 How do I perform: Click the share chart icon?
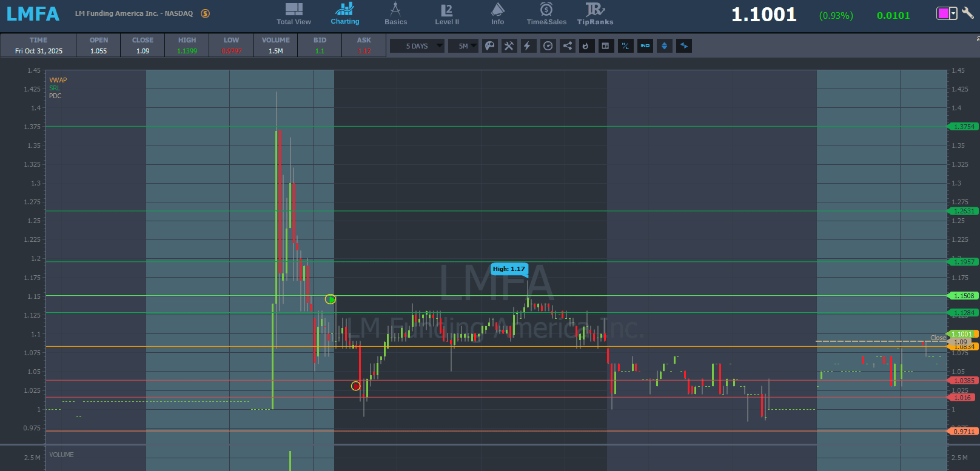[568, 46]
